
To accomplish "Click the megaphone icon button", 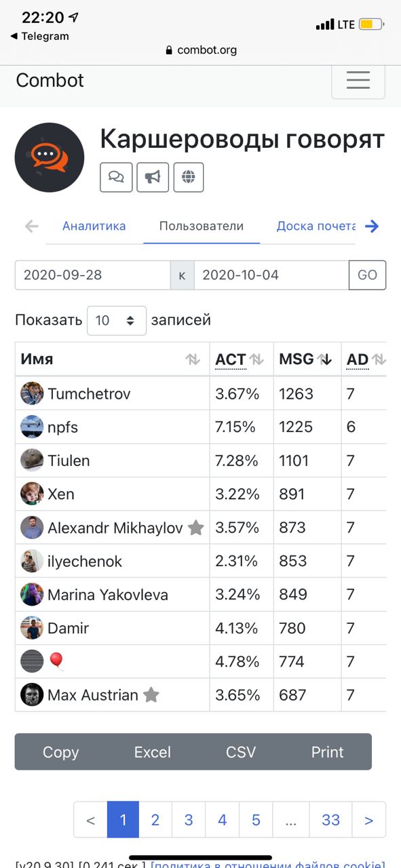I will [x=153, y=177].
